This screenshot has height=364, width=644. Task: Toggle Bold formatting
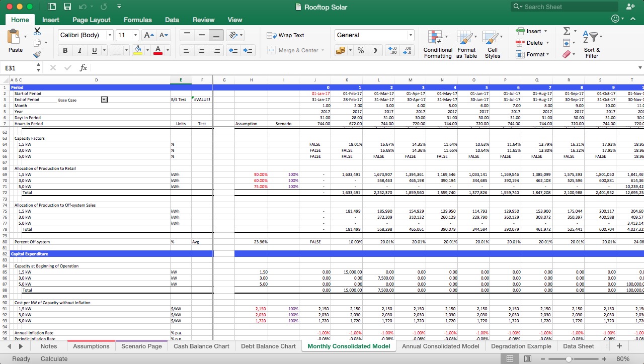(x=65, y=50)
